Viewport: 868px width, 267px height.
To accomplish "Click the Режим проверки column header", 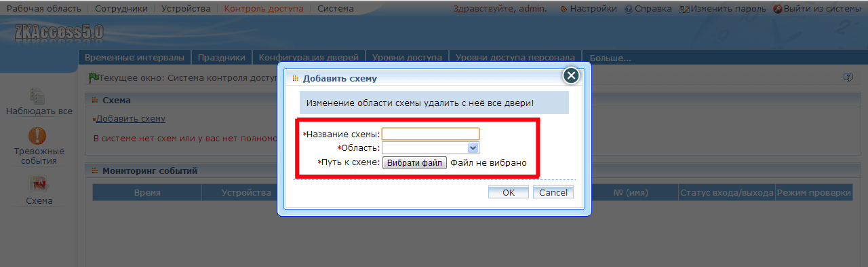I will pos(814,193).
